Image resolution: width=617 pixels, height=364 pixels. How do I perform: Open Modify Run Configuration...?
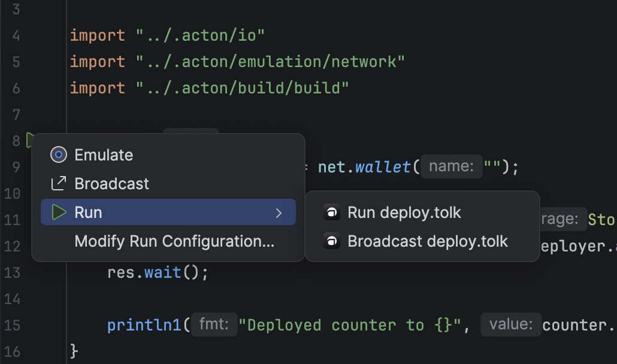pos(174,241)
